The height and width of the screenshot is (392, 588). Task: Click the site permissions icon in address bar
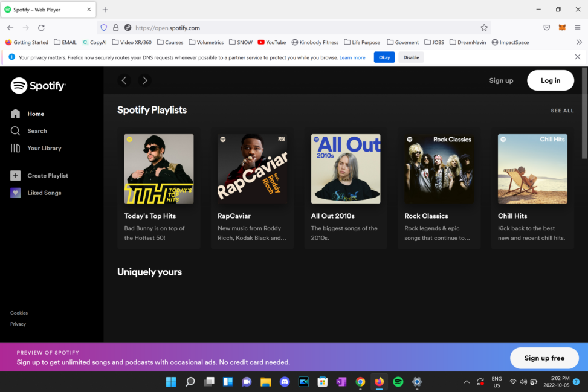128,28
